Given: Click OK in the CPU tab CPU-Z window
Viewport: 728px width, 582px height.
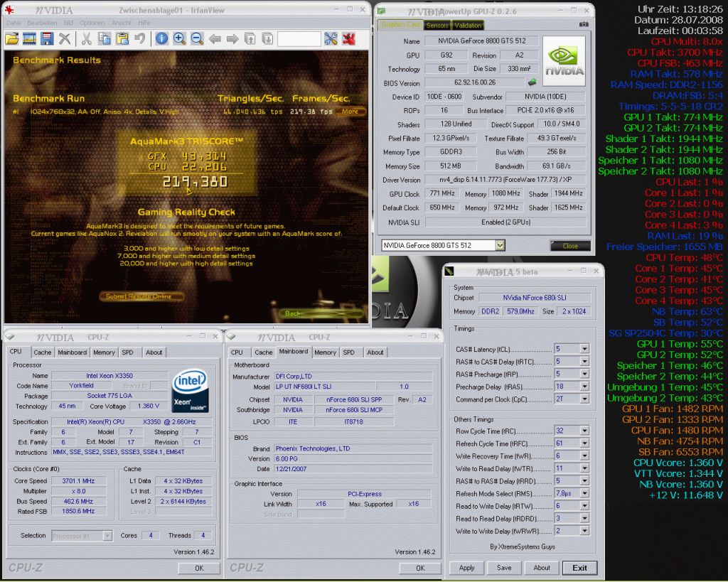Looking at the screenshot, I should point(199,568).
